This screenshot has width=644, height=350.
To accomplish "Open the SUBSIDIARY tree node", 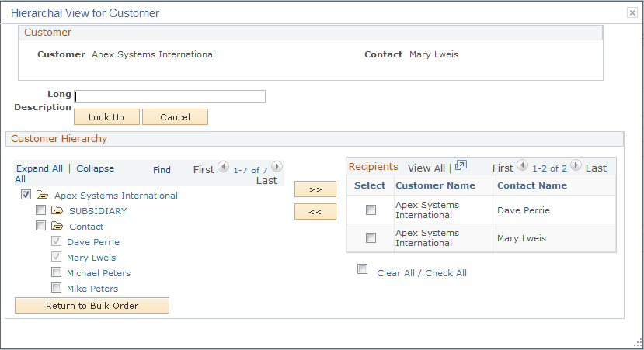I will [x=98, y=211].
